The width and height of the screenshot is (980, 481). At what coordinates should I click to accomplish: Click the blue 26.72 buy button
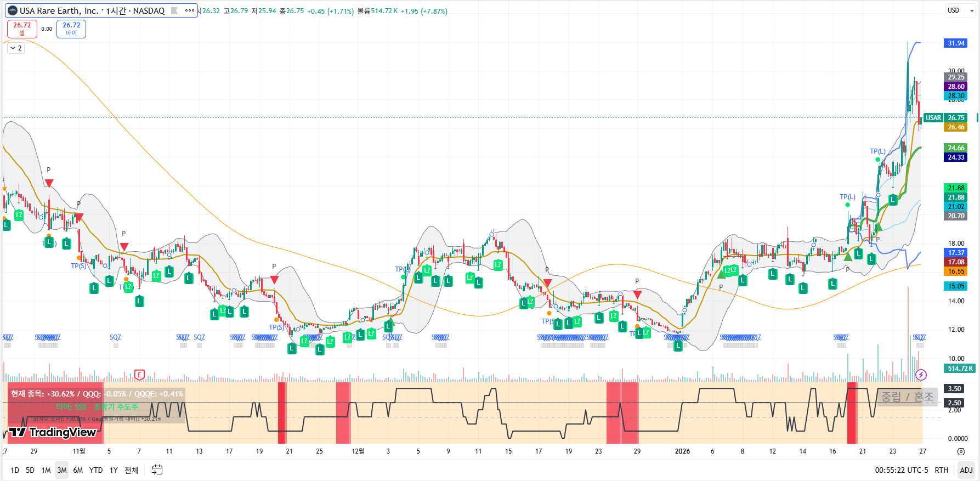pos(71,29)
